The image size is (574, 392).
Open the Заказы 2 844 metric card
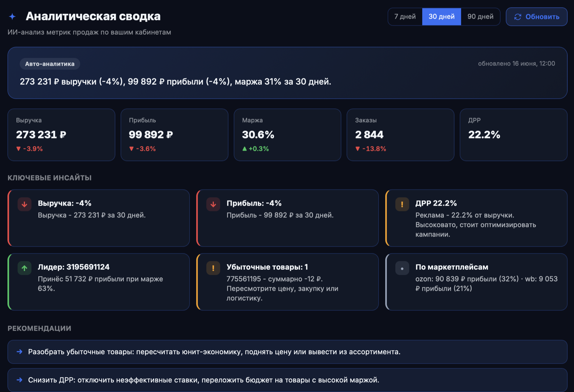[x=401, y=135]
